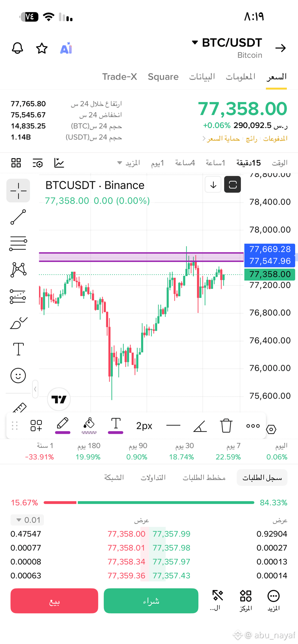Grab the drawing toolbar drag handle
Screen dimensions: 298x644
coord(15,426)
